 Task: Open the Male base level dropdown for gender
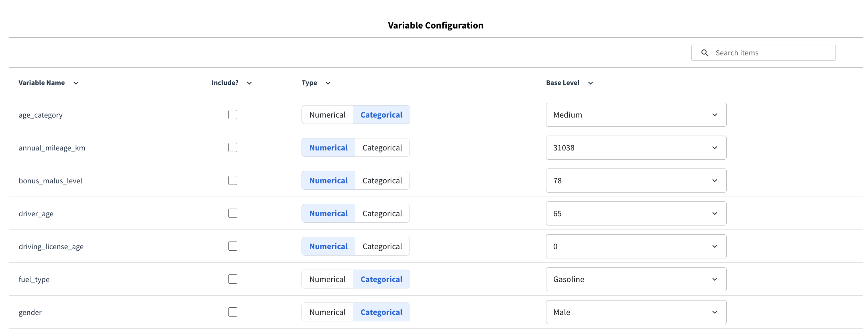(x=636, y=312)
